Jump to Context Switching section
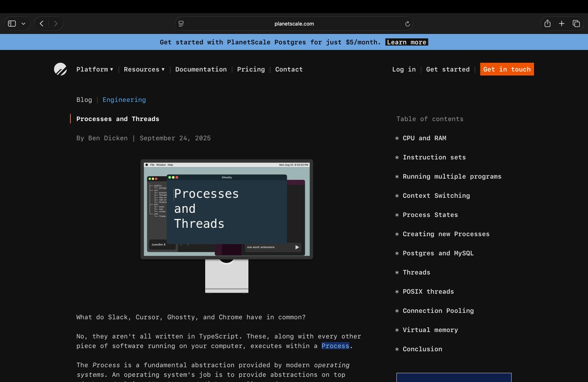 (436, 195)
